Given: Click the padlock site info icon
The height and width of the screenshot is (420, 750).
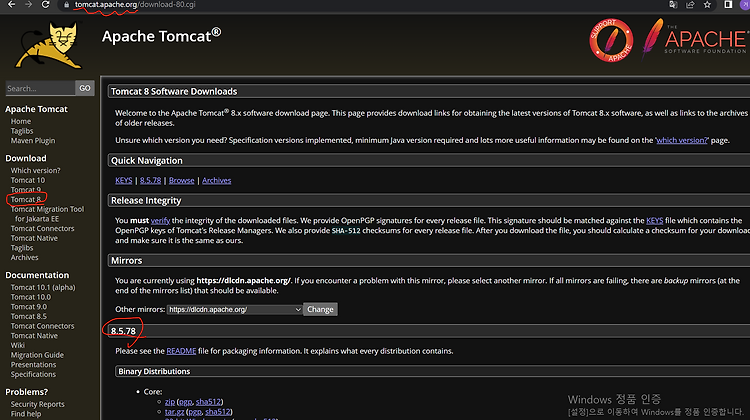Looking at the screenshot, I should (66, 5).
